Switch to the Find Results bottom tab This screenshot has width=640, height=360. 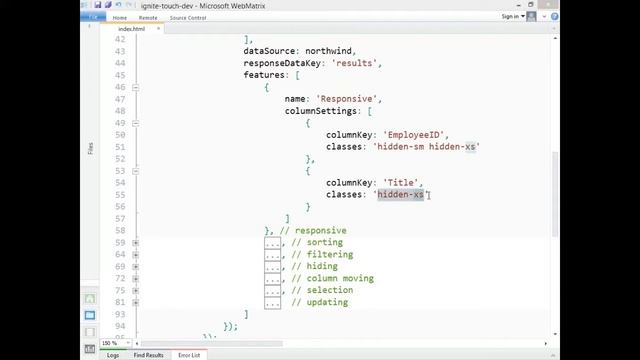pos(149,356)
